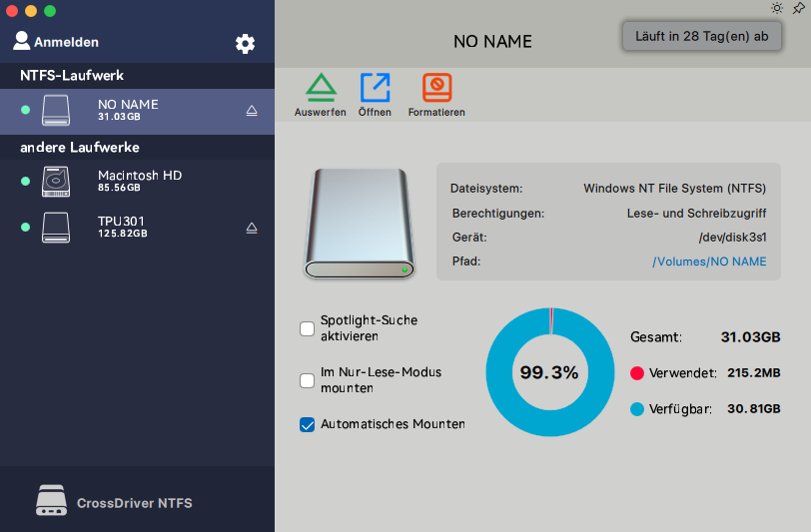Click the Windows NT File System (NTFS) value
The image size is (811, 532).
click(674, 189)
